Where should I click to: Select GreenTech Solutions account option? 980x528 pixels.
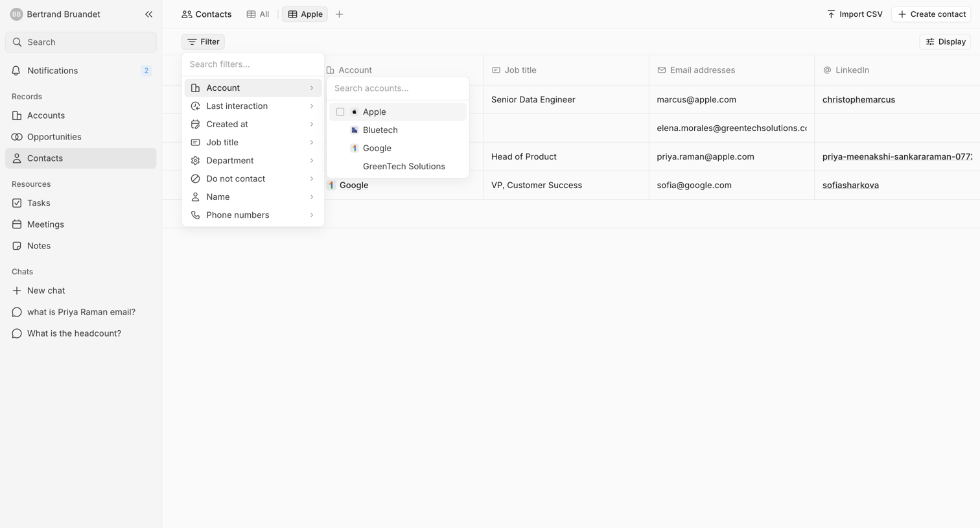click(x=398, y=166)
